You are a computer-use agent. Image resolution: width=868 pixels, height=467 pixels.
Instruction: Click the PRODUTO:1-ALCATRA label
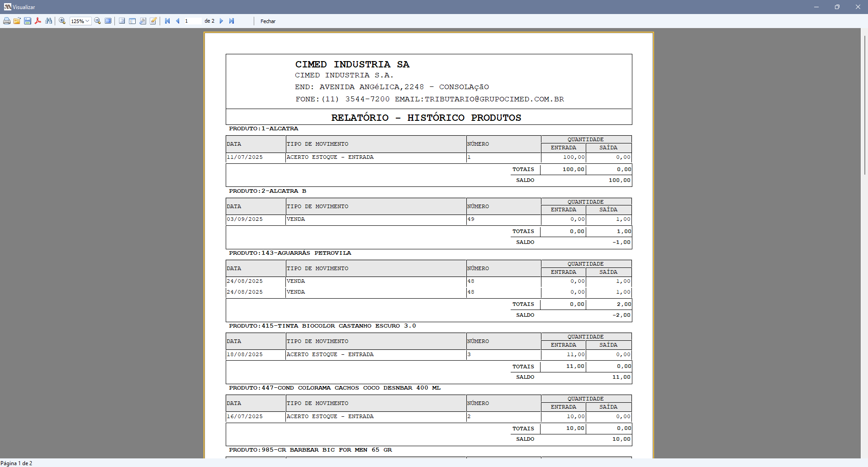[263, 129]
